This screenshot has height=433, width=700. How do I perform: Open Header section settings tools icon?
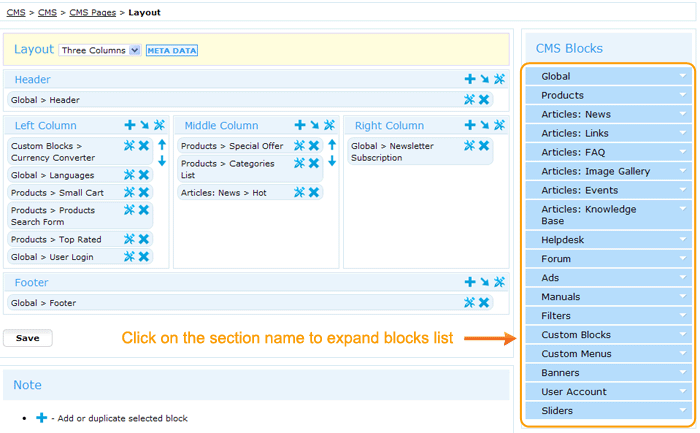point(499,79)
